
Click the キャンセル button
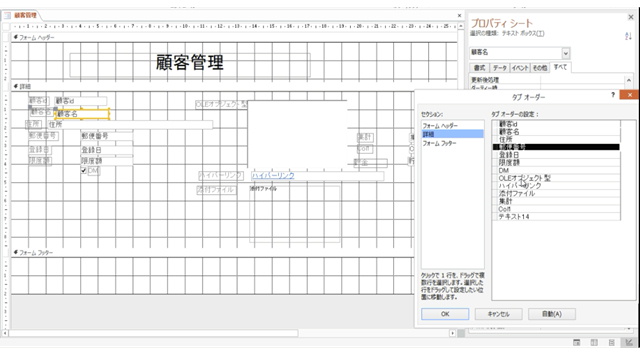498,314
